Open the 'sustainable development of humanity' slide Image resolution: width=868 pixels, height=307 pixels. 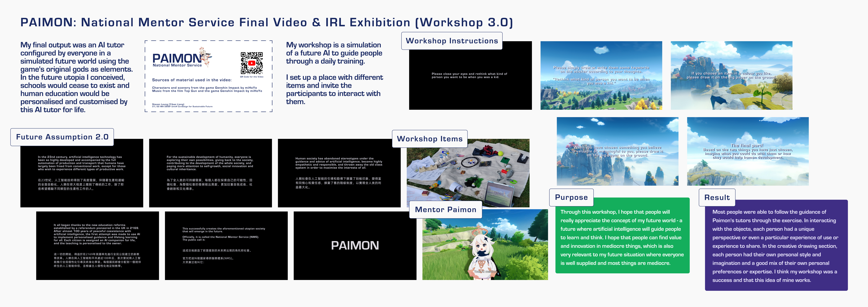[x=210, y=173]
